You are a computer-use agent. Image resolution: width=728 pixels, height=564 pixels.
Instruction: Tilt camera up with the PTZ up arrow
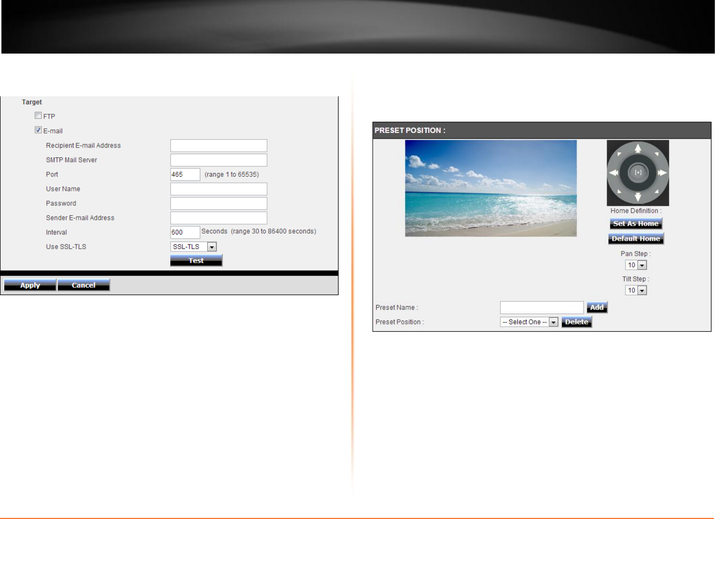(638, 149)
